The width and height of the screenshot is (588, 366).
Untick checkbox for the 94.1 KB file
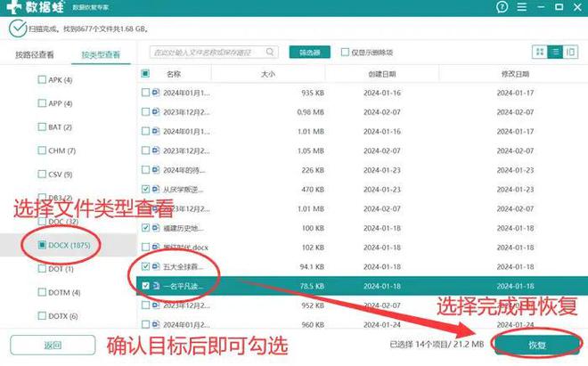coord(145,266)
